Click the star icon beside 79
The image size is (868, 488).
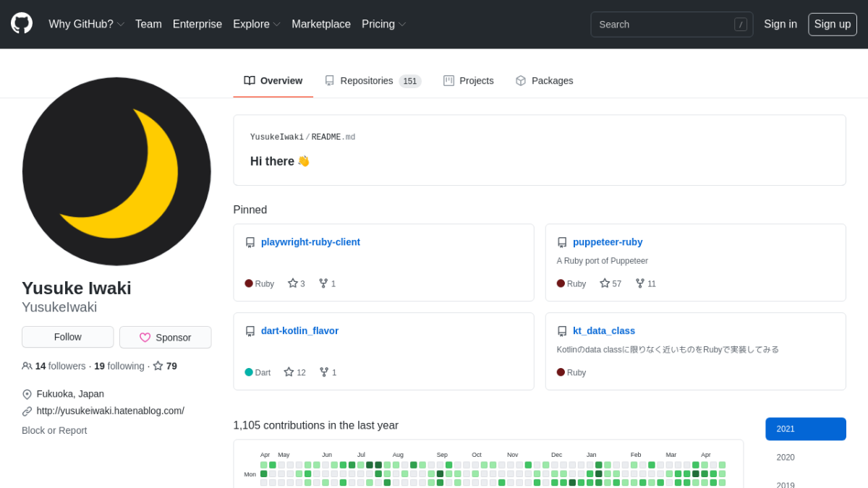[x=158, y=366]
